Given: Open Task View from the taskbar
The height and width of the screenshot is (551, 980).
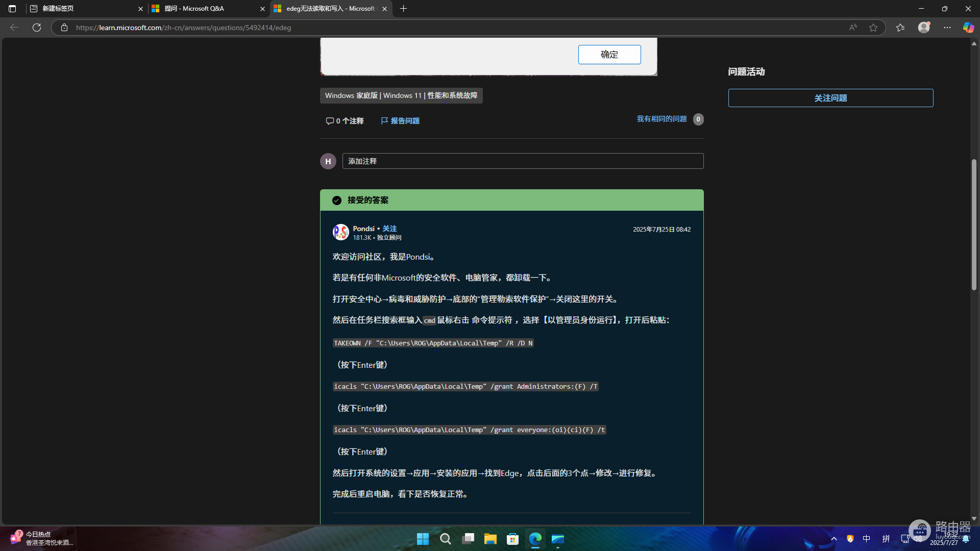Looking at the screenshot, I should (x=468, y=539).
